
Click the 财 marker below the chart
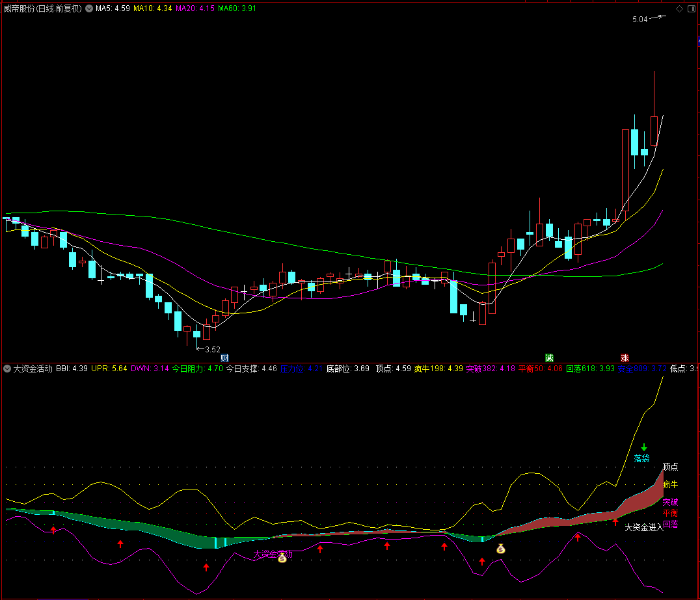tap(224, 358)
